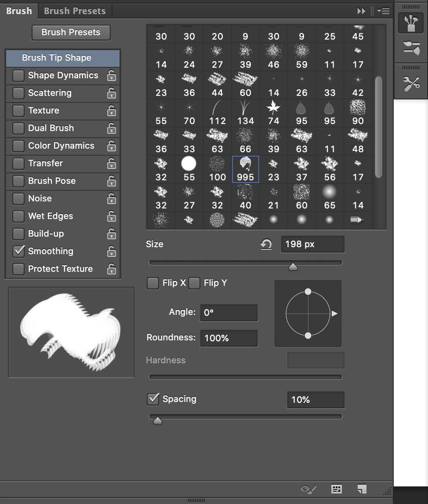Select the dune grass brush tip 112

click(218, 113)
